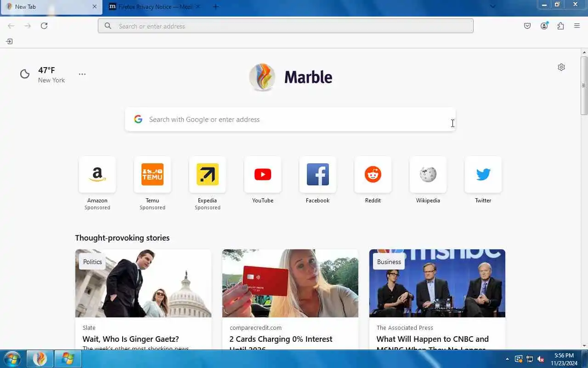Click the Slate source text
The height and width of the screenshot is (368, 588).
89,328
